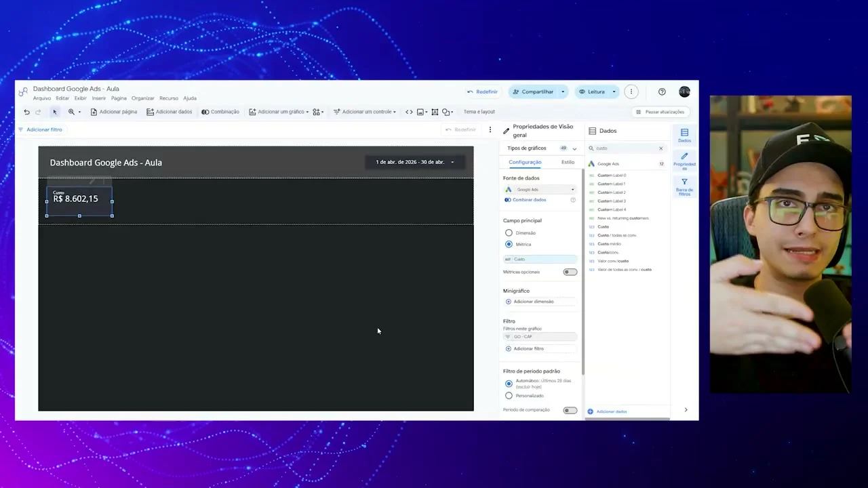Open the Inserir menu
Screen dimensions: 868x488
pyautogui.click(x=99, y=98)
